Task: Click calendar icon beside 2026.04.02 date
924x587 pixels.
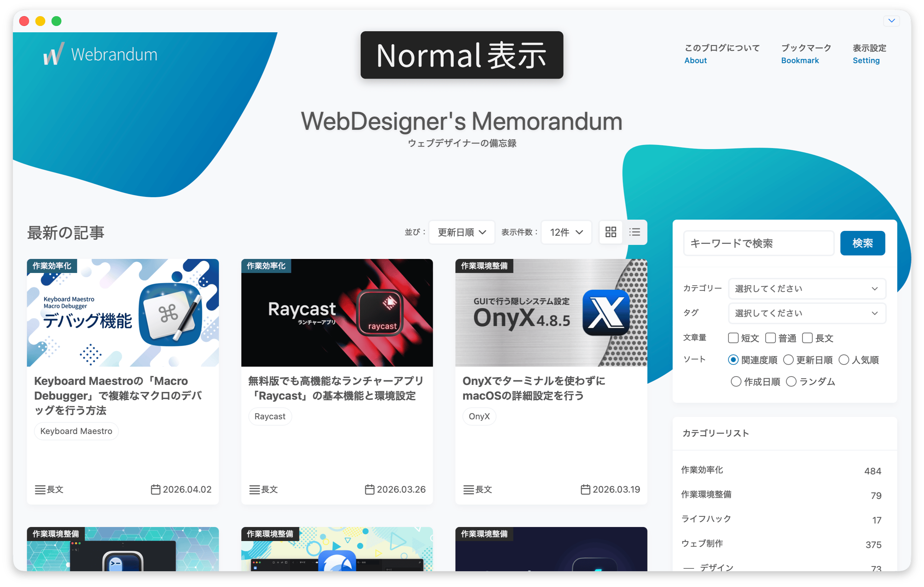Action: pos(155,489)
